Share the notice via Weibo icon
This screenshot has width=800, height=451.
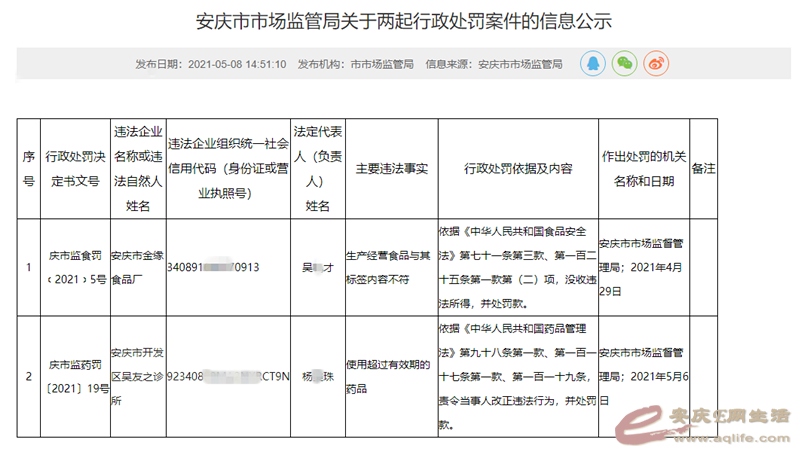[656, 64]
